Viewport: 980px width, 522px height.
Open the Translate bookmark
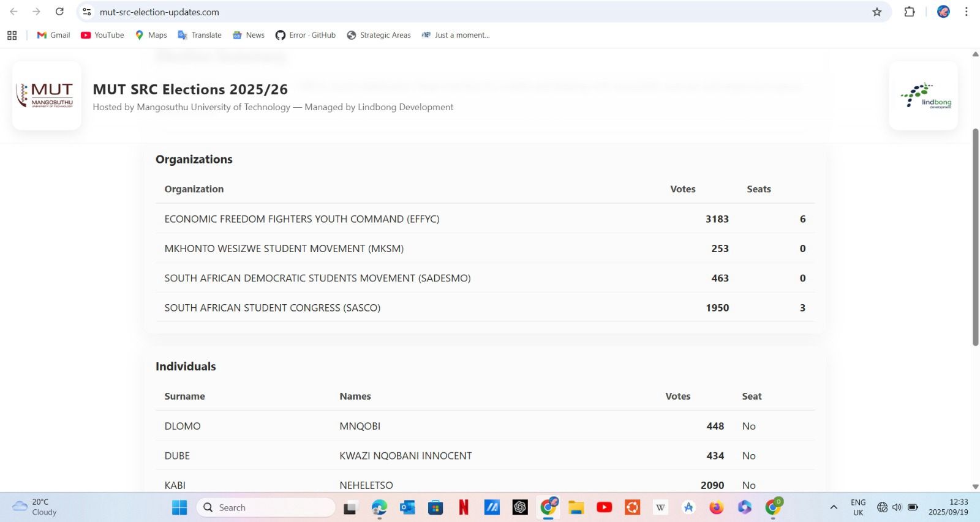click(x=200, y=35)
